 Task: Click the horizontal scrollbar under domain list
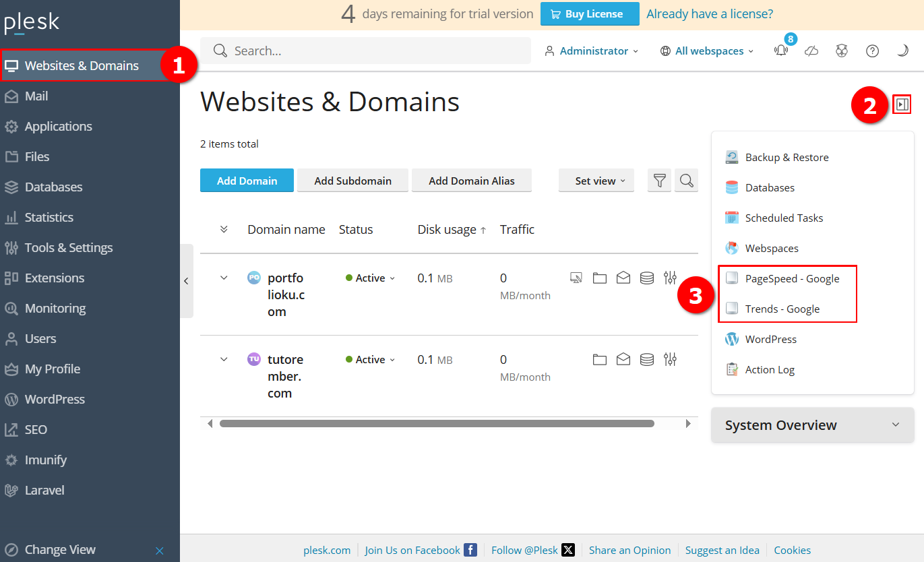(437, 424)
